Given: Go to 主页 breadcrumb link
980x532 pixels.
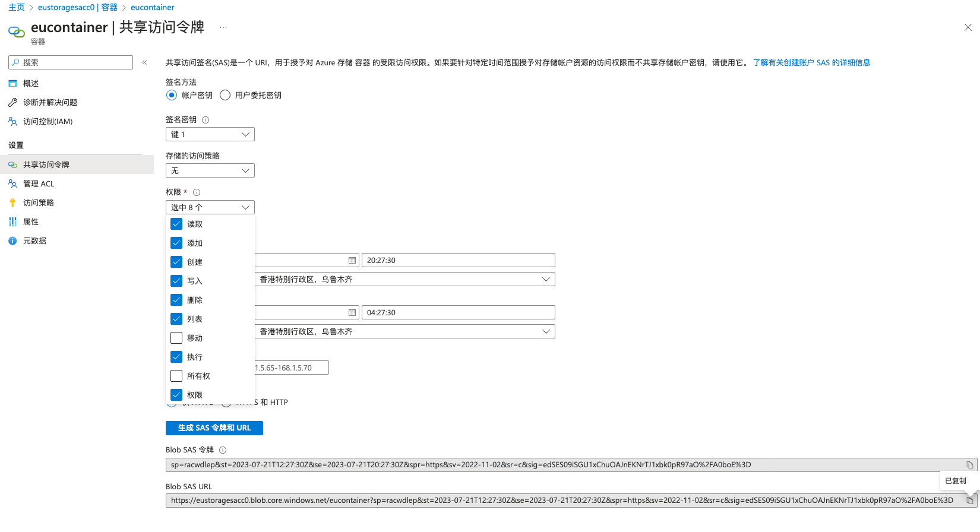Looking at the screenshot, I should [17, 7].
